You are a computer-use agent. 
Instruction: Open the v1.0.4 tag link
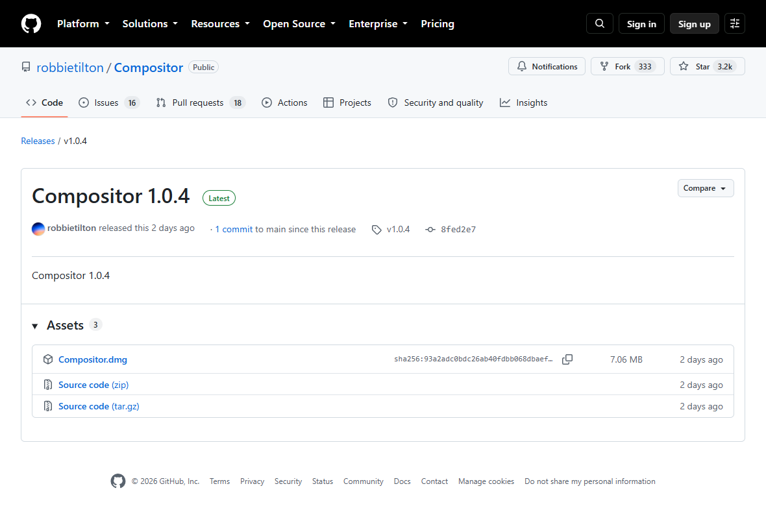click(398, 230)
